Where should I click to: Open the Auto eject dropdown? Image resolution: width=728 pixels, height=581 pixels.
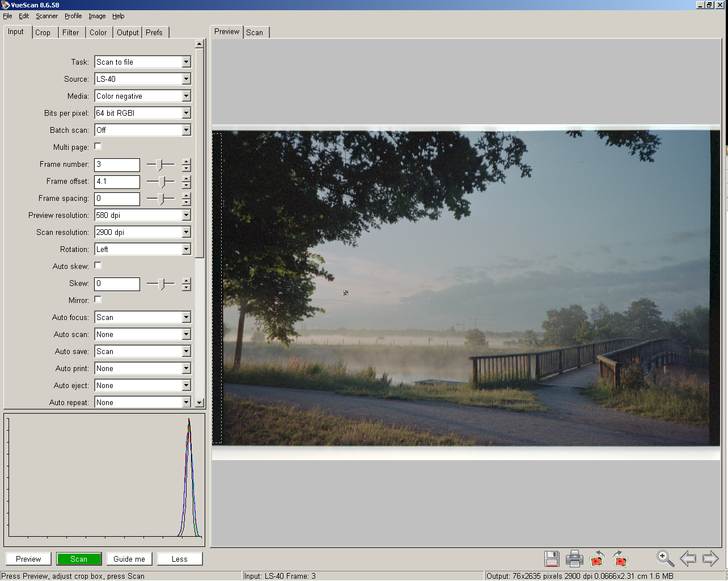coord(142,385)
